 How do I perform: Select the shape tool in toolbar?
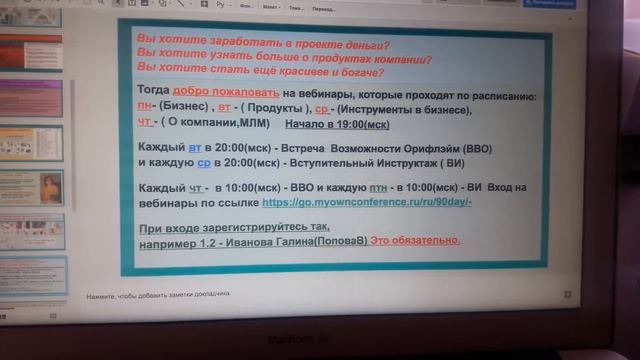click(163, 3)
